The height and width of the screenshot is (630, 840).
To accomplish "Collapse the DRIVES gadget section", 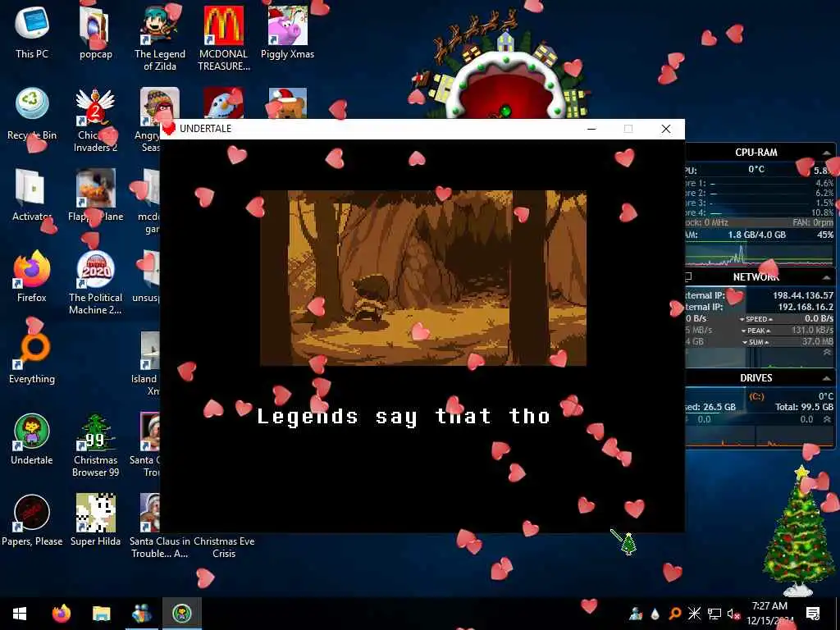I will tap(827, 378).
